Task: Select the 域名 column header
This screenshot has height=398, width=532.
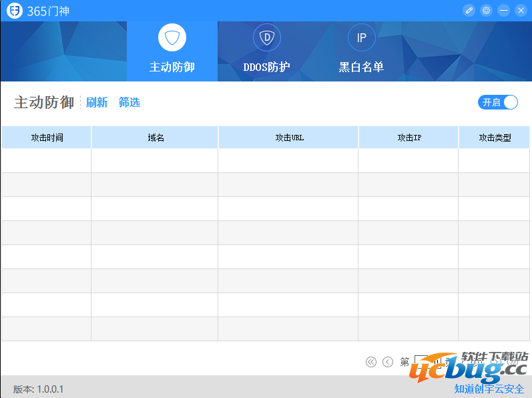Action: pos(156,138)
